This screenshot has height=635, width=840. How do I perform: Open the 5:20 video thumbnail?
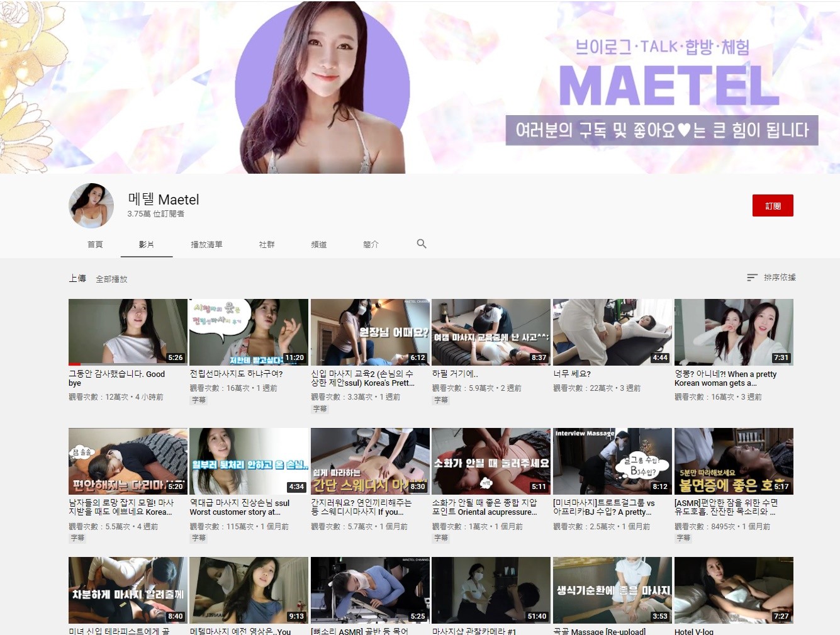coord(128,461)
